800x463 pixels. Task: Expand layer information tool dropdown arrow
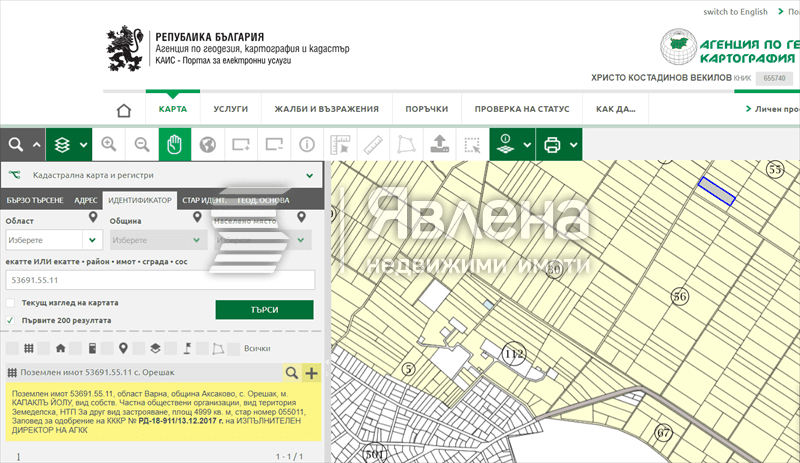click(x=527, y=145)
